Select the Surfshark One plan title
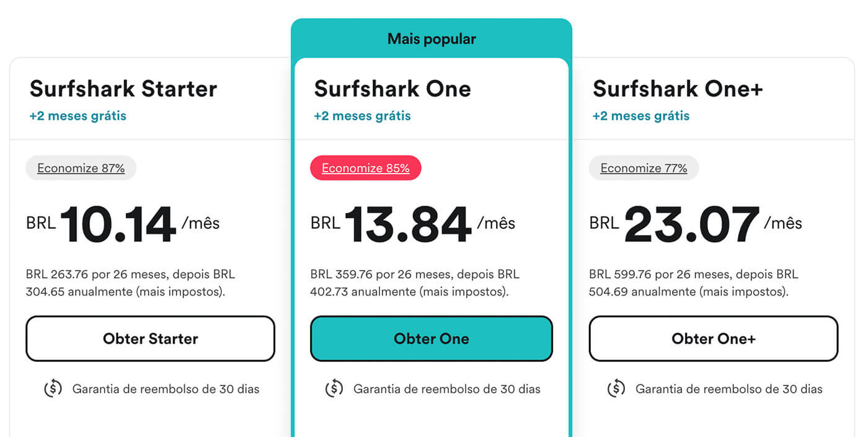 pyautogui.click(x=392, y=89)
